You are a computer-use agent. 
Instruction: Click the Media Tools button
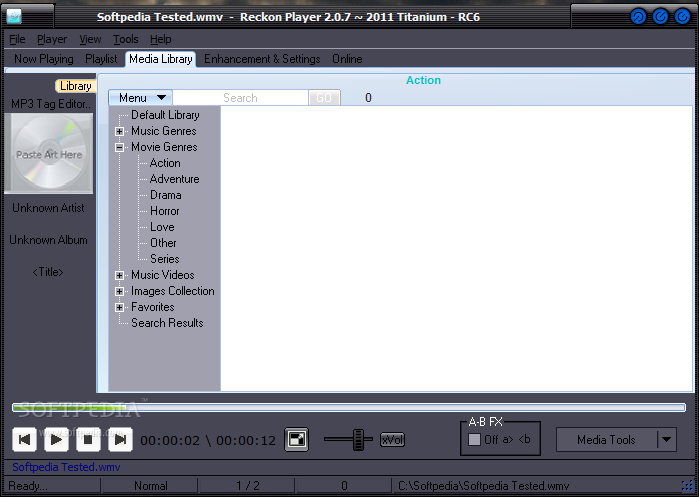tap(606, 439)
